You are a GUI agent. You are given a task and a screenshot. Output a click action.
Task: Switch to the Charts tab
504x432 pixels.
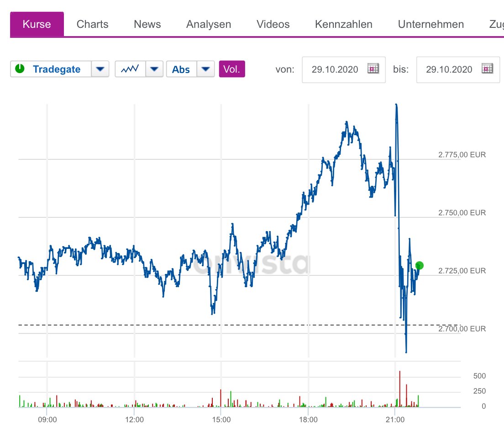[93, 24]
